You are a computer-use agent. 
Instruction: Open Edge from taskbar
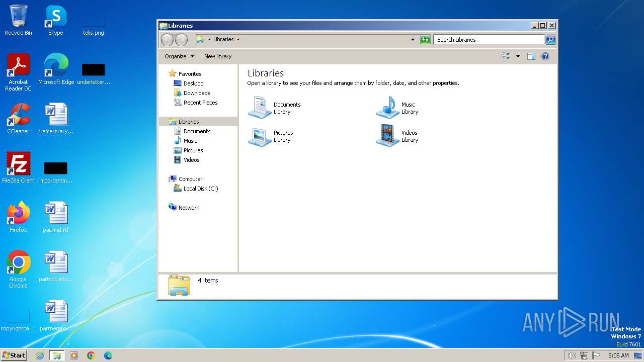(108, 355)
